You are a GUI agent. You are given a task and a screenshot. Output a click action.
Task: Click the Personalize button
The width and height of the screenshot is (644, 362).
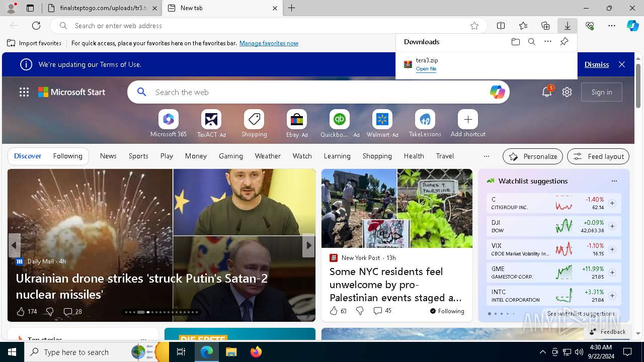[533, 156]
